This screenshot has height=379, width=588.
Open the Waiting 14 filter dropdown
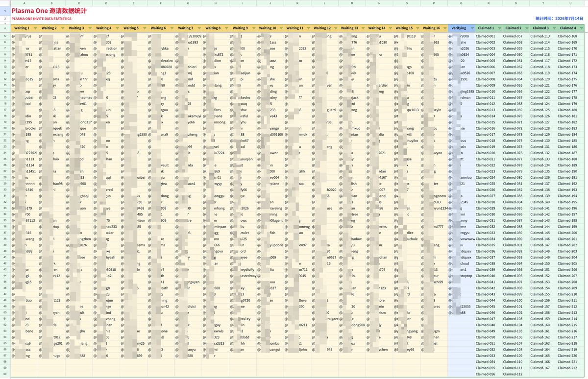click(x=391, y=28)
